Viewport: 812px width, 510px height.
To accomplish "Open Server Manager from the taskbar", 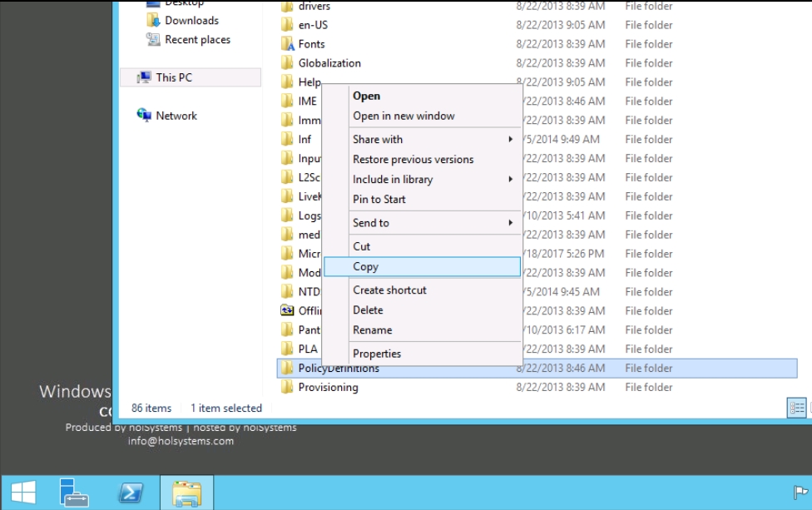I will point(75,493).
